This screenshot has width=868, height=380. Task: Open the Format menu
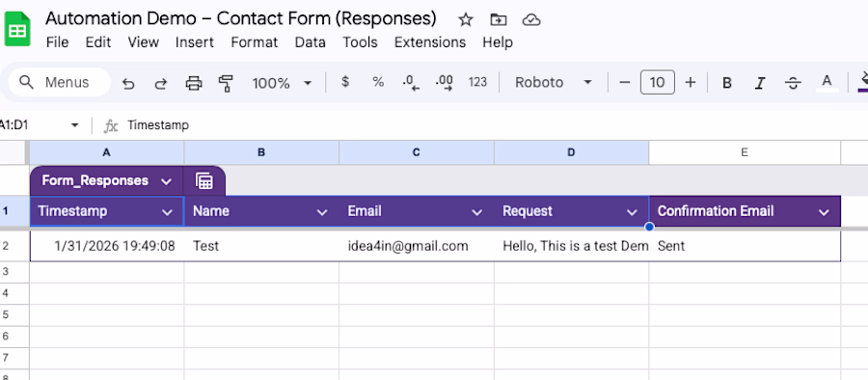point(254,42)
